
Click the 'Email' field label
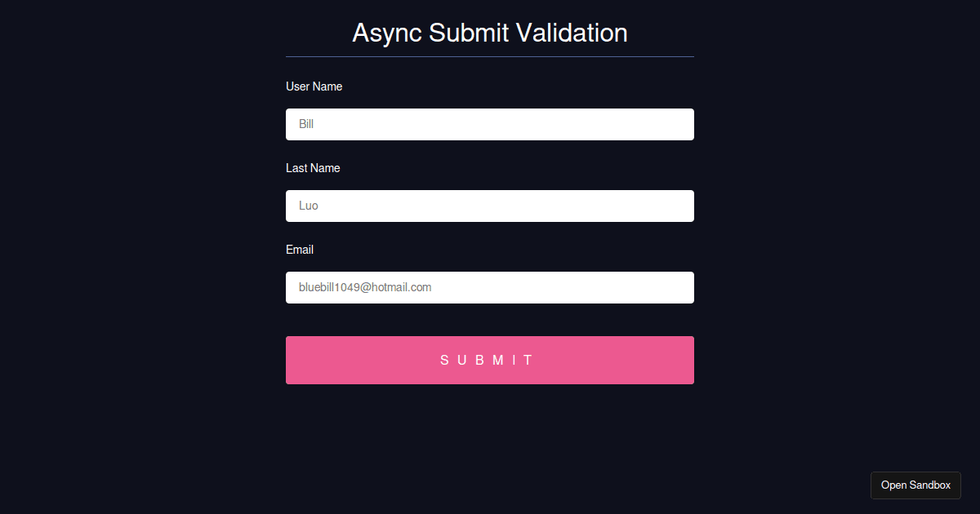pos(300,250)
